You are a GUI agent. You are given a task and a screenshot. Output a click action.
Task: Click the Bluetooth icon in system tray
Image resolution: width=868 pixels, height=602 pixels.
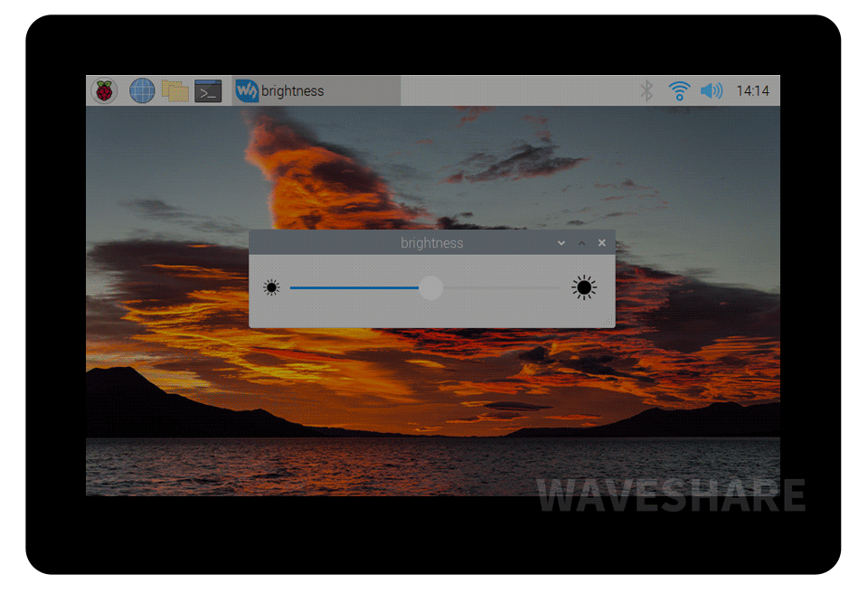(646, 90)
